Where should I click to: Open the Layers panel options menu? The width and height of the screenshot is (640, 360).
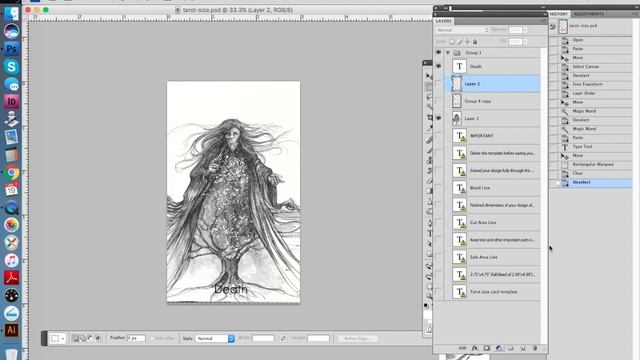(542, 21)
